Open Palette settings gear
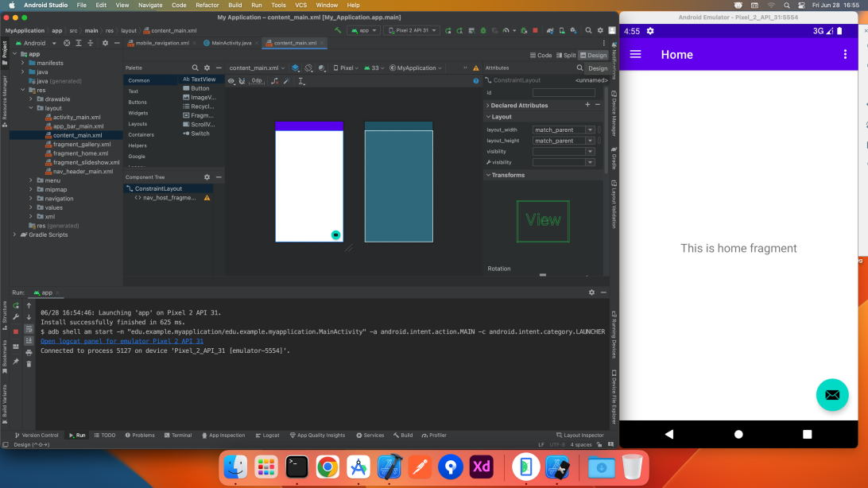Image resolution: width=868 pixels, height=488 pixels. point(207,68)
